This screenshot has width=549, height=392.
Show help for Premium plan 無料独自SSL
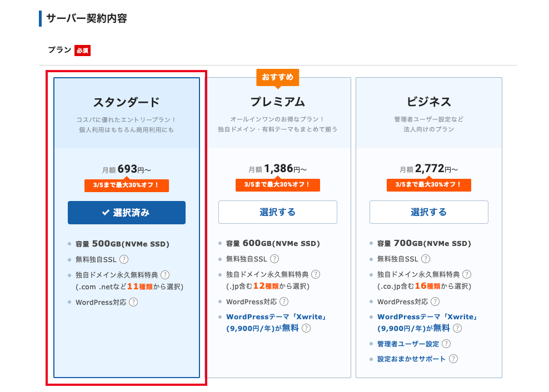point(274,259)
